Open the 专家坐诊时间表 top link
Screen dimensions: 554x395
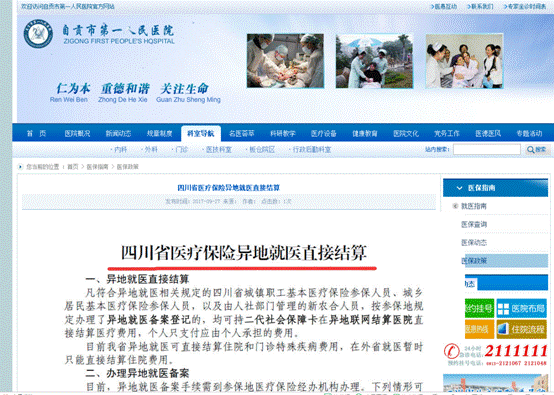coord(527,6)
